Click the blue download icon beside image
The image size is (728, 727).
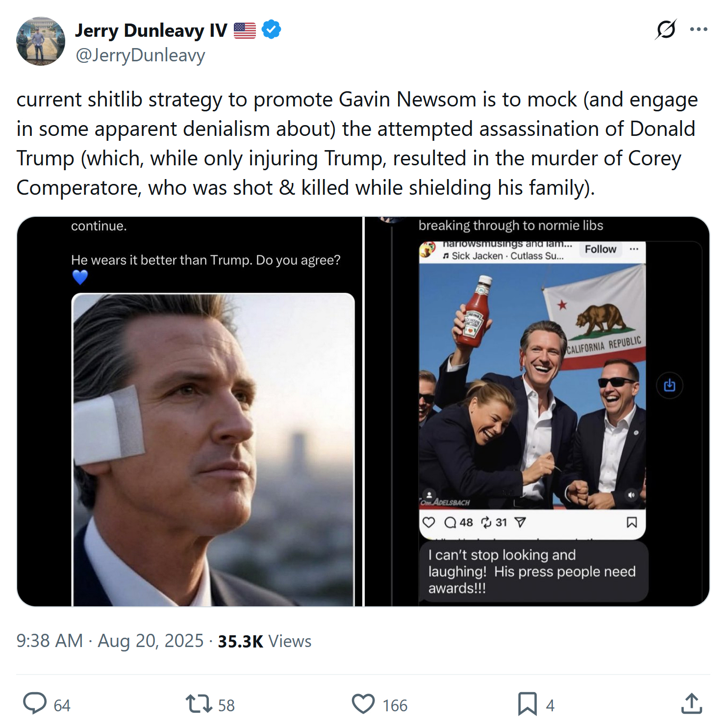point(669,386)
